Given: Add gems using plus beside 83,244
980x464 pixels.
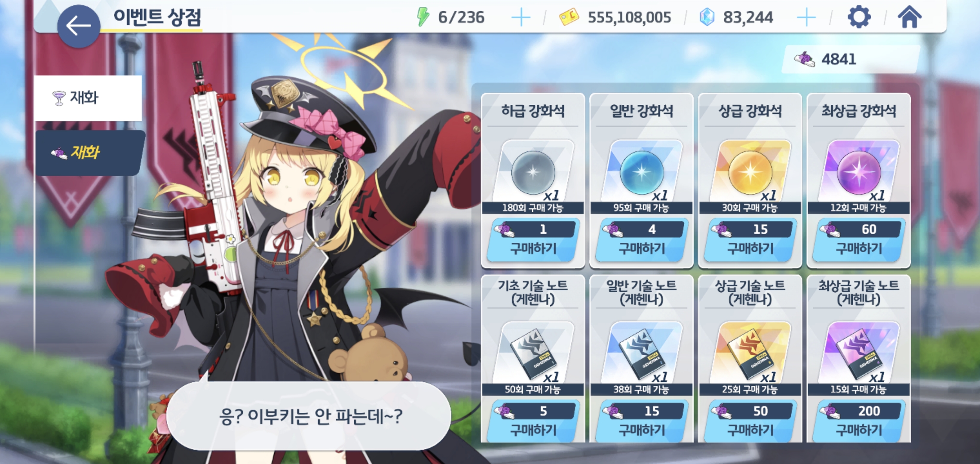Looking at the screenshot, I should (x=806, y=18).
